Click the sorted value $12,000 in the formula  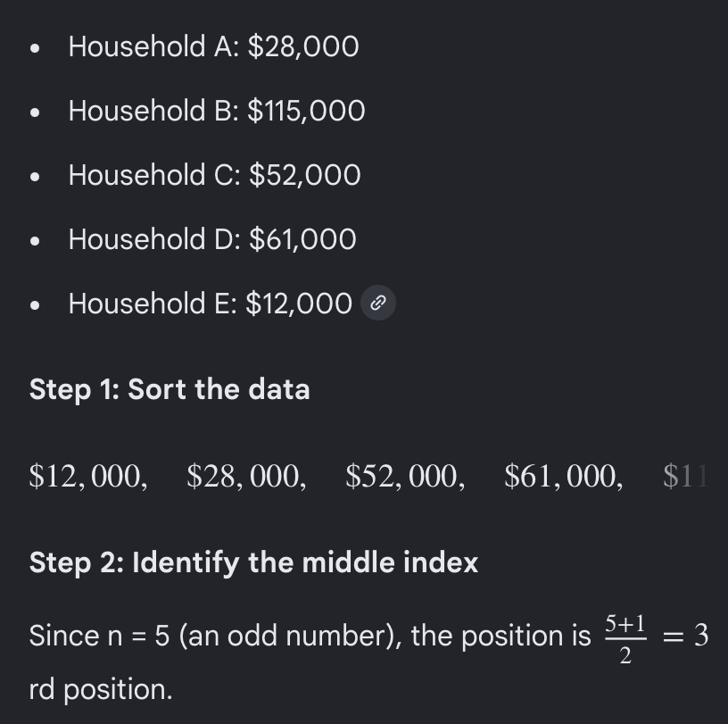click(x=88, y=477)
